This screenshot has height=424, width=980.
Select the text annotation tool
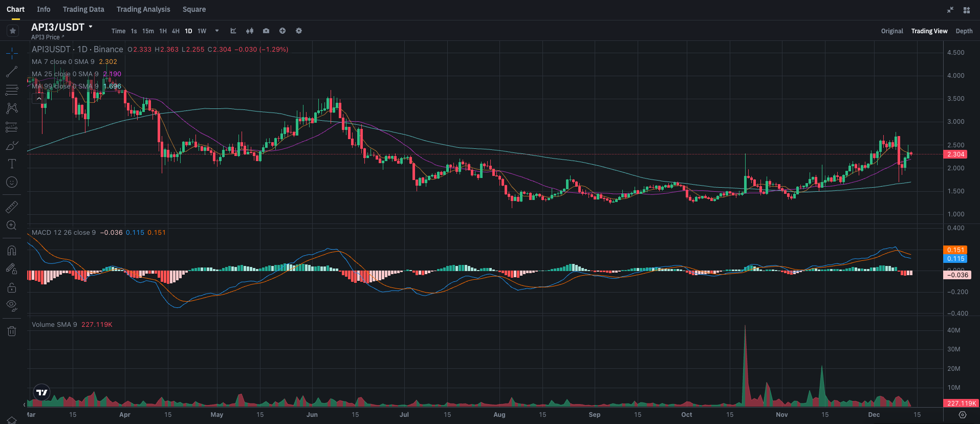point(12,164)
